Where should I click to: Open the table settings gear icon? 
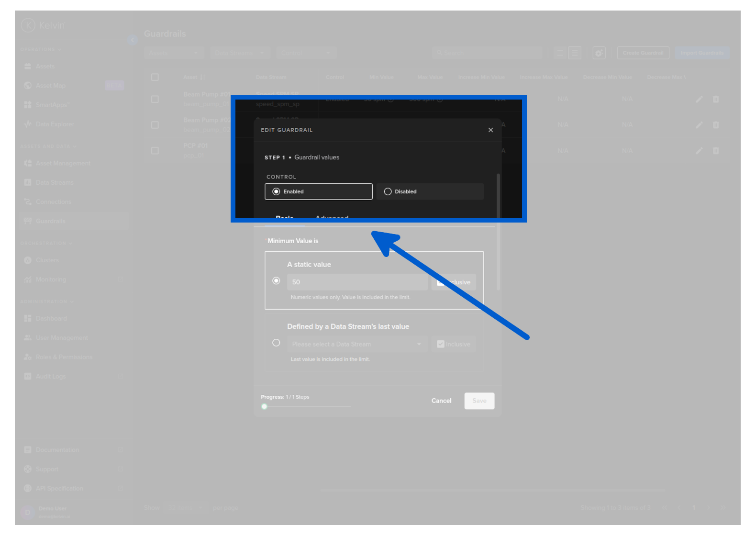pyautogui.click(x=599, y=53)
